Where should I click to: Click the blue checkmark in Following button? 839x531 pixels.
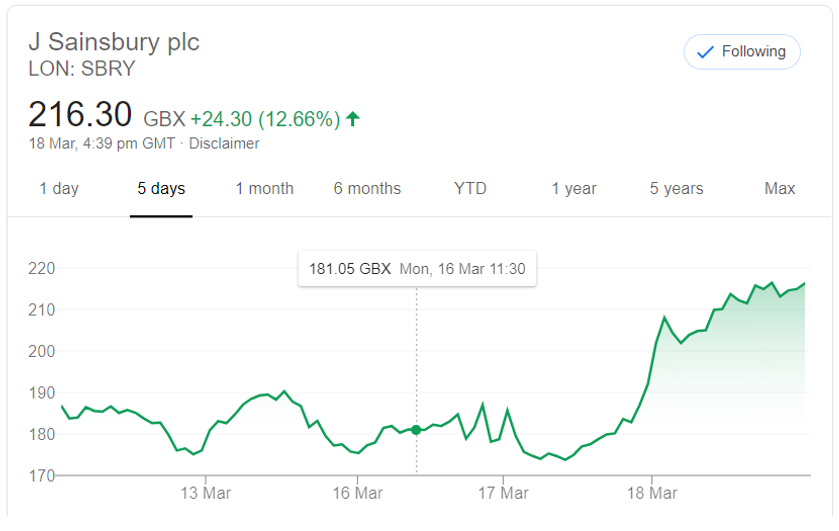tap(705, 52)
